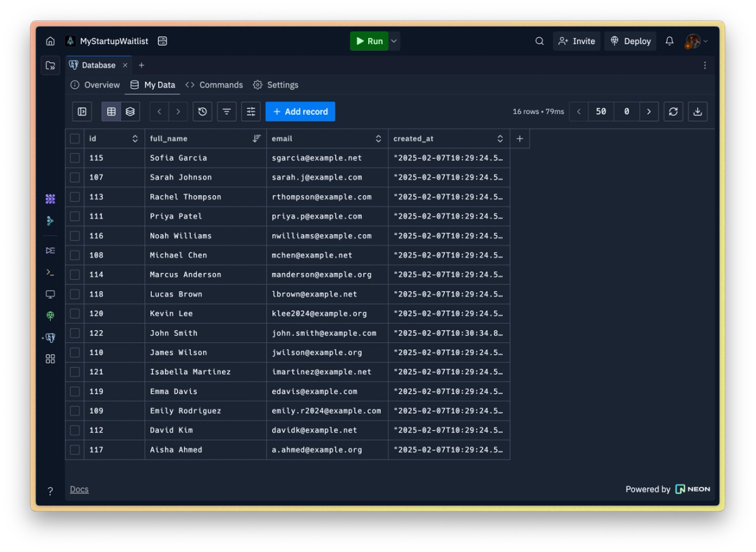Click the download/export icon in toolbar
The height and width of the screenshot is (552, 756).
[698, 111]
